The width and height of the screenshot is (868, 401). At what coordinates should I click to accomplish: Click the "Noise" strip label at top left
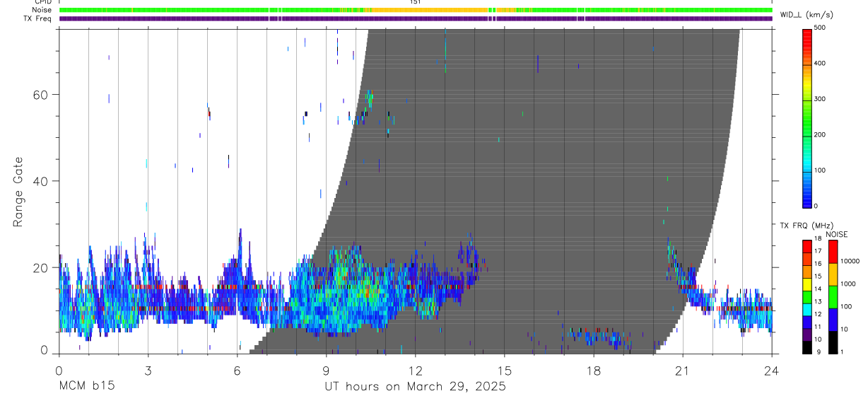coord(42,10)
